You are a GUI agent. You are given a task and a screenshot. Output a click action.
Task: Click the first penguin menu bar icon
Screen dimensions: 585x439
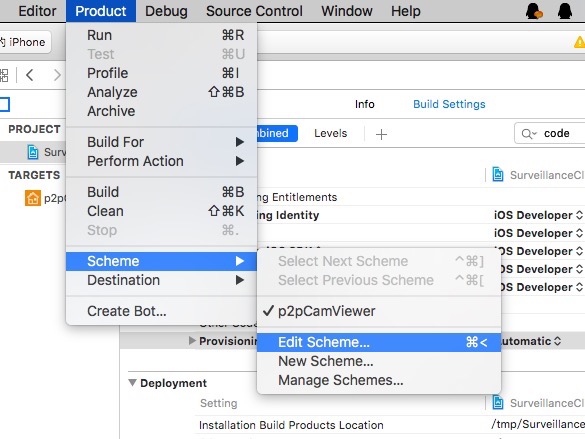(534, 10)
